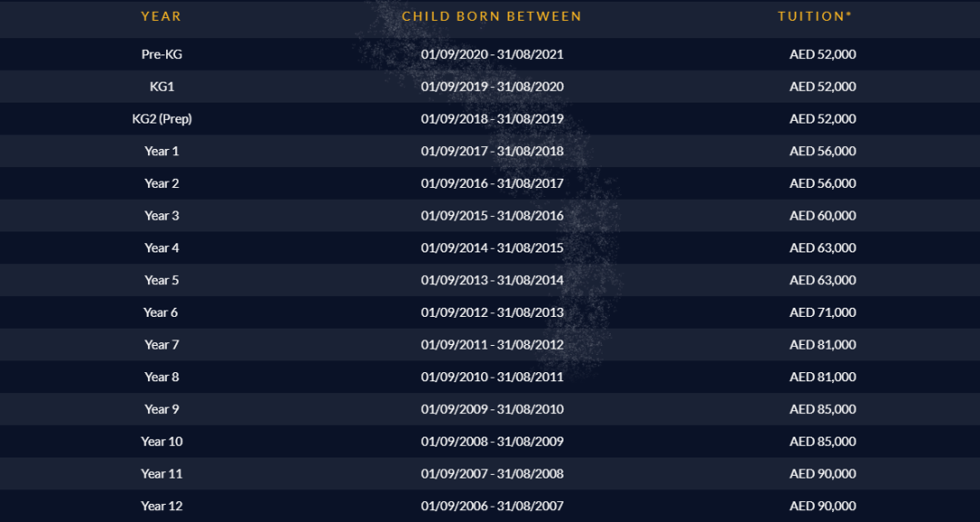Click the CHILD BORN BETWEEN column header

pyautogui.click(x=492, y=17)
